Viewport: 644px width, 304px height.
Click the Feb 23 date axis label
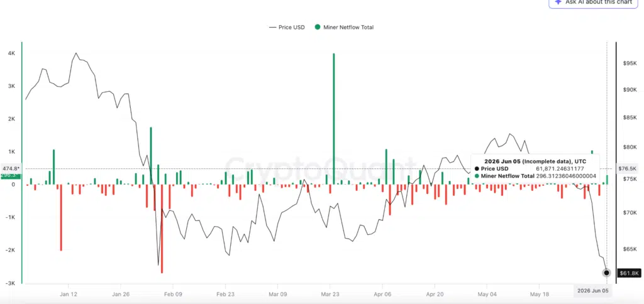coord(226,294)
